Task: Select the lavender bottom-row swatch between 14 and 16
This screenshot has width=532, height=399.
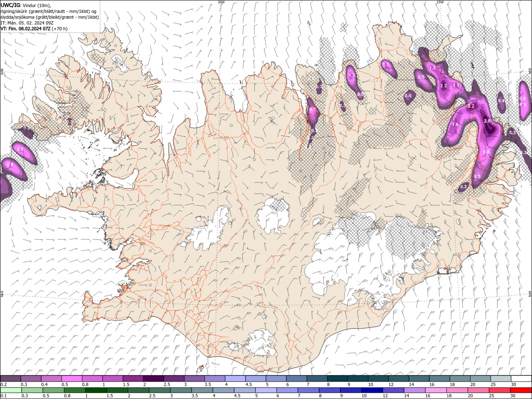Action: 414,390
